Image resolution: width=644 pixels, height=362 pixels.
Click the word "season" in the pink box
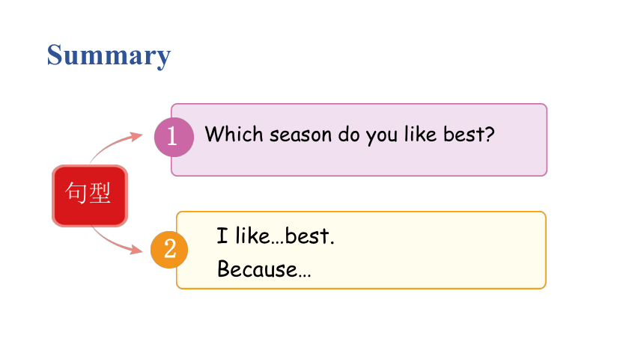coord(300,135)
